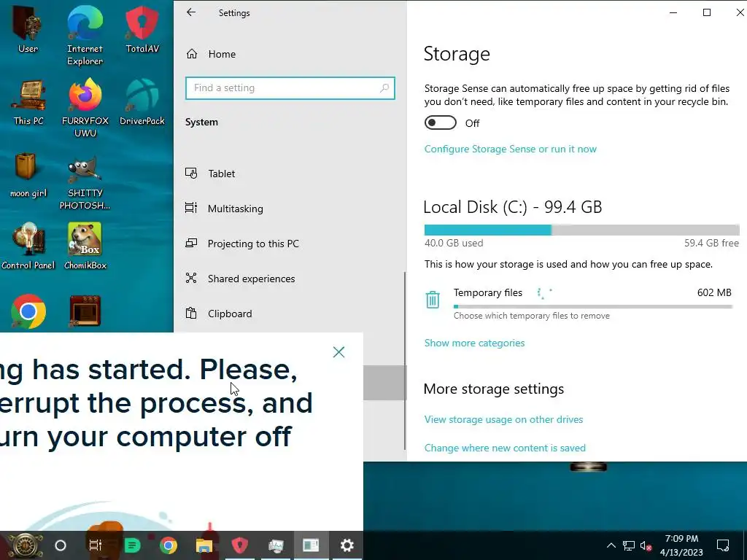Go back using the Settings back arrow
Viewport: 747px width, 560px height.
(x=191, y=12)
